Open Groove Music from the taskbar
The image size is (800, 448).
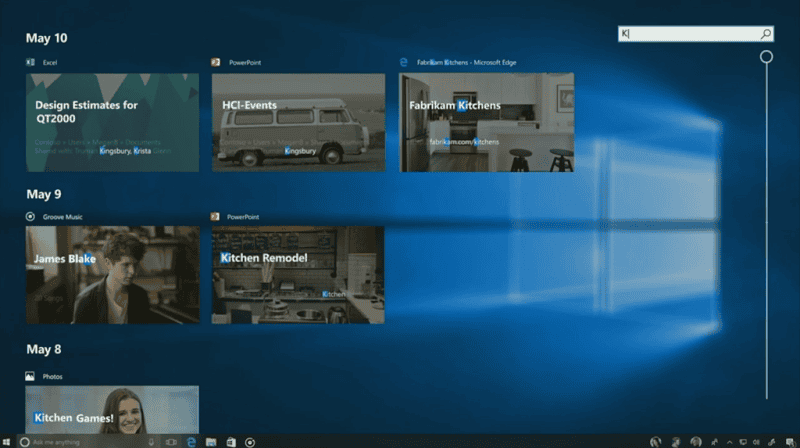[250, 442]
